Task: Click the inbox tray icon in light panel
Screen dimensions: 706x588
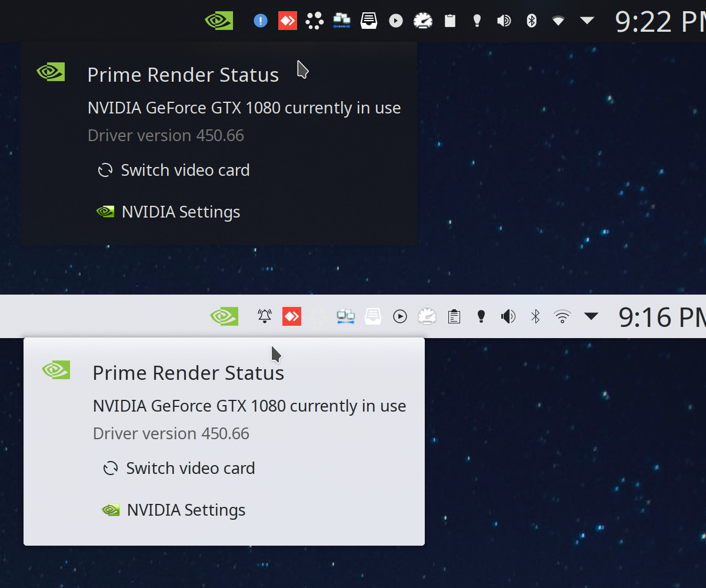Action: (373, 317)
